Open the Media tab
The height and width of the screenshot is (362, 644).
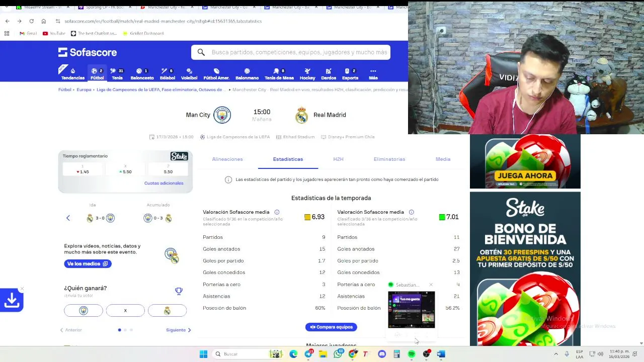443,159
